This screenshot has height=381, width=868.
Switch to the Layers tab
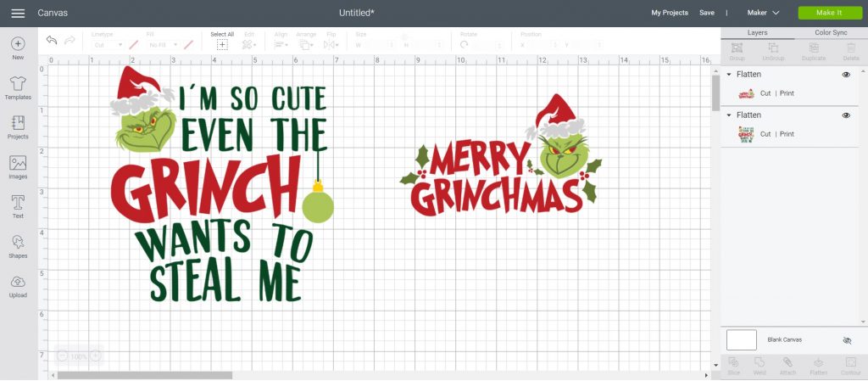757,33
